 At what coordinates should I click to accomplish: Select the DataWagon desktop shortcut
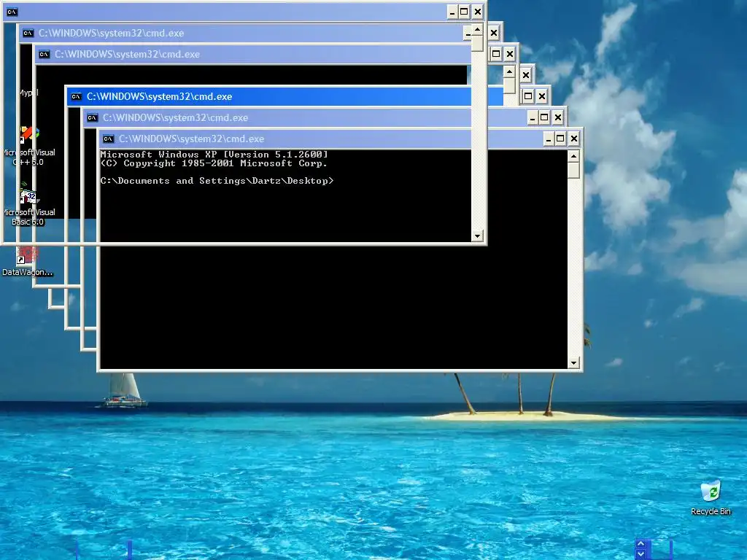point(27,261)
